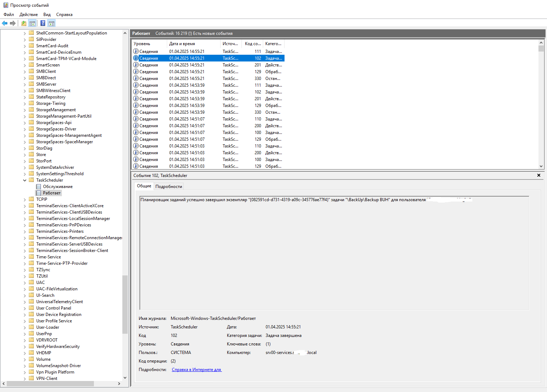Viewport: 547px width, 392px height.
Task: Click the Back arrow toolbar icon
Action: (x=5, y=23)
